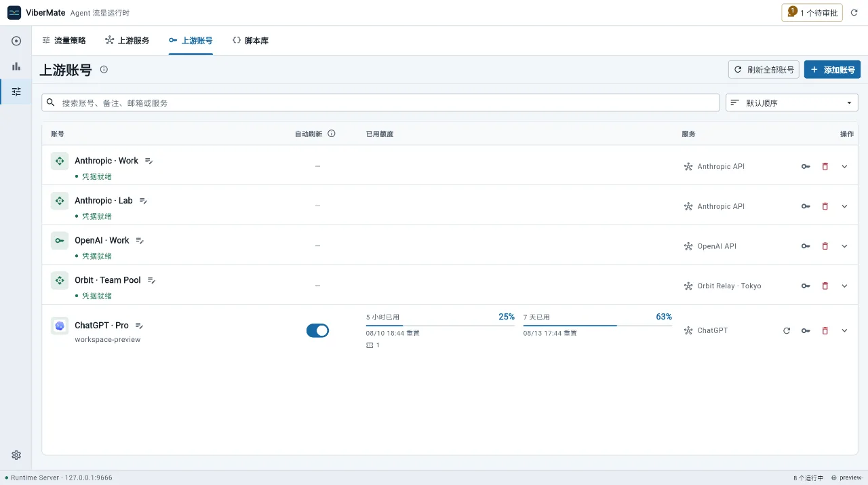The height and width of the screenshot is (485, 868).
Task: Click the 25% usage value
Action: [507, 317]
